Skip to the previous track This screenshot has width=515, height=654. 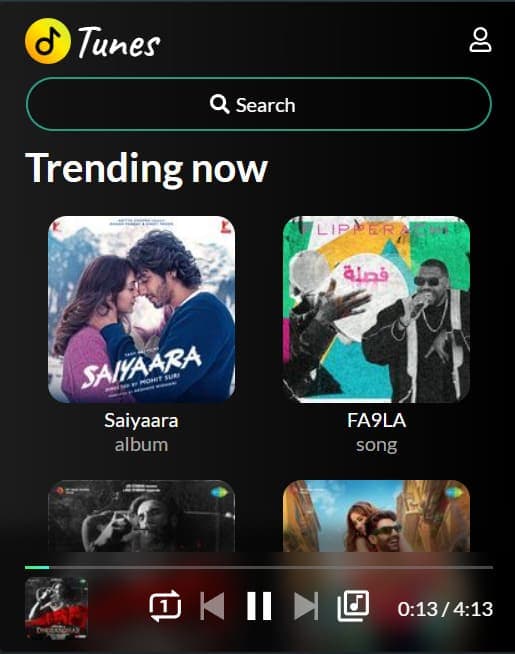(212, 606)
